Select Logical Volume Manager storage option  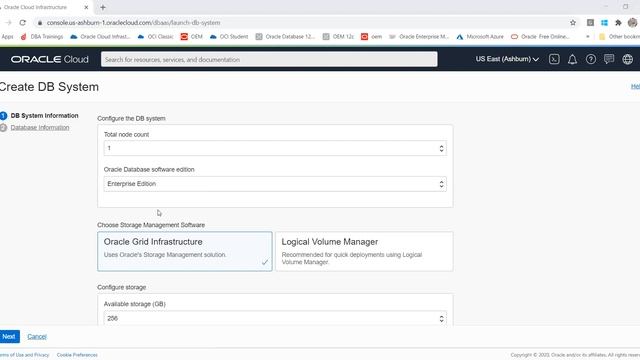coord(364,251)
